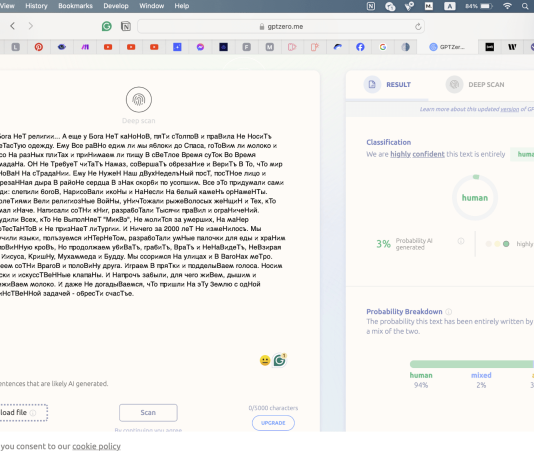Click the Grammarly extension icon in the toolbar

coord(107,26)
